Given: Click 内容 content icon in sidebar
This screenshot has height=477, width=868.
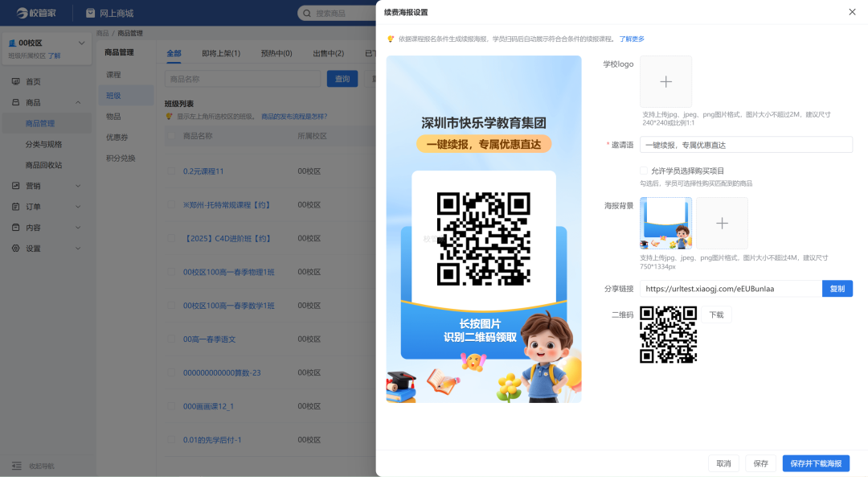Looking at the screenshot, I should (x=15, y=227).
